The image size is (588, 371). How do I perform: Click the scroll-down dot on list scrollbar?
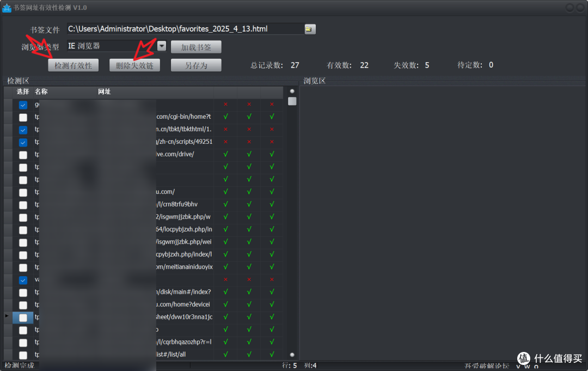292,355
